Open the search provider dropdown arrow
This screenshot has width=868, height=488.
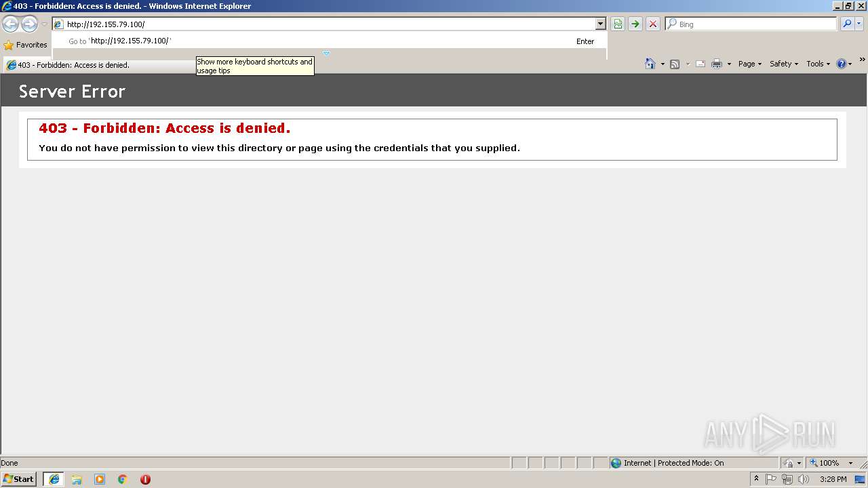tap(859, 24)
